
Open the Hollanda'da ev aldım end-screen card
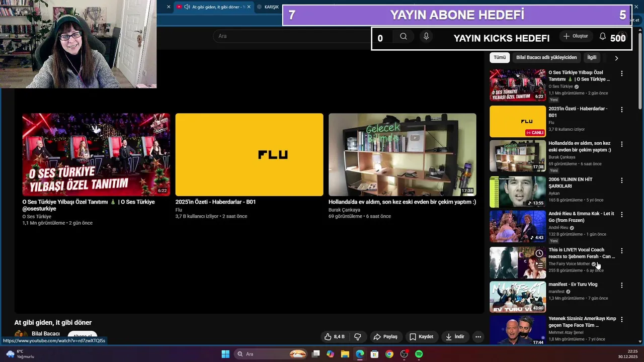[x=403, y=166]
